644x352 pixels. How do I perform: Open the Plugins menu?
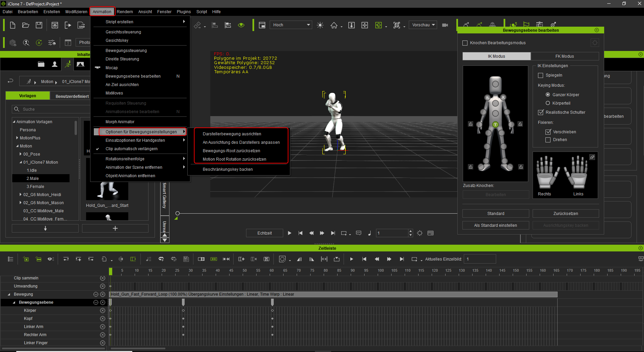tap(184, 12)
